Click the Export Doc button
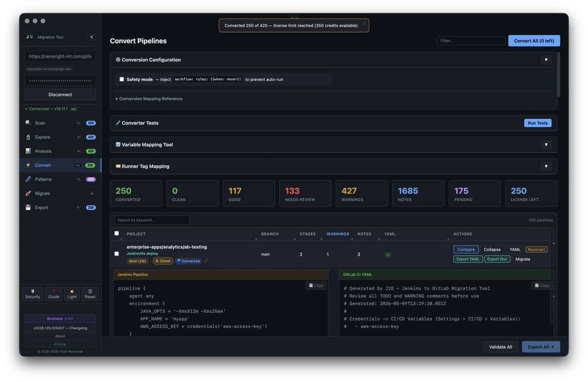The image size is (588, 382). [497, 259]
